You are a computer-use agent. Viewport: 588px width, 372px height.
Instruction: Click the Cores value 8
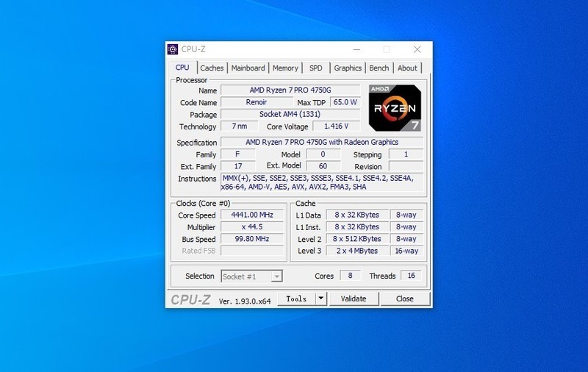351,276
